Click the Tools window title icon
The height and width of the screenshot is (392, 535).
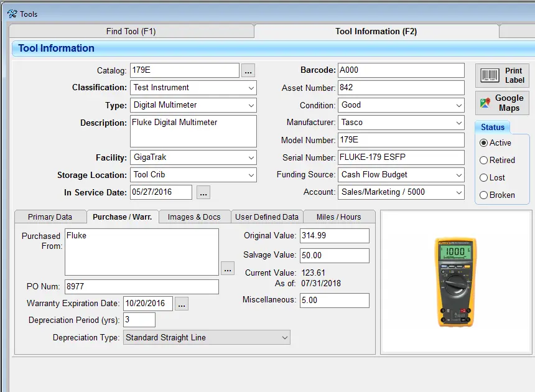[x=12, y=14]
